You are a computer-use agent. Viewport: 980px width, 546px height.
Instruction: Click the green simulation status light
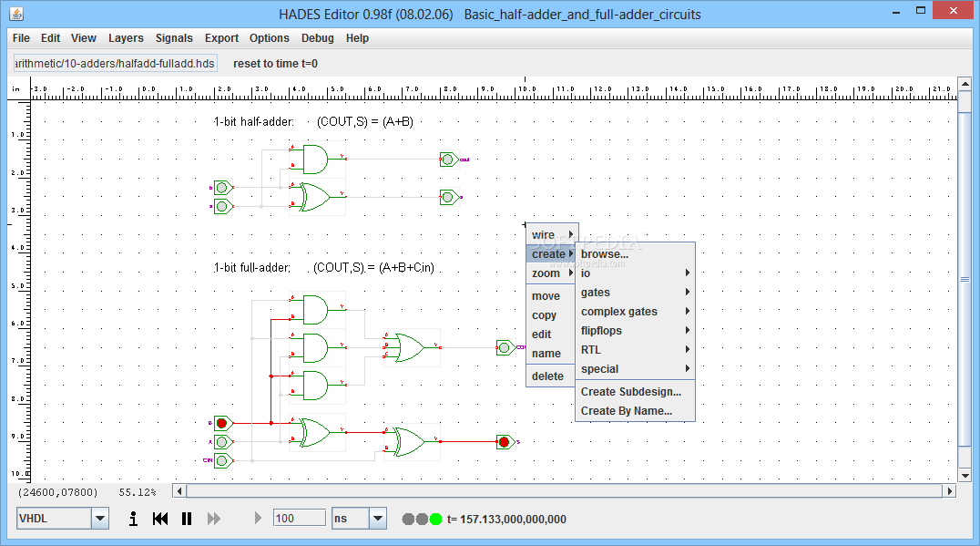435,519
